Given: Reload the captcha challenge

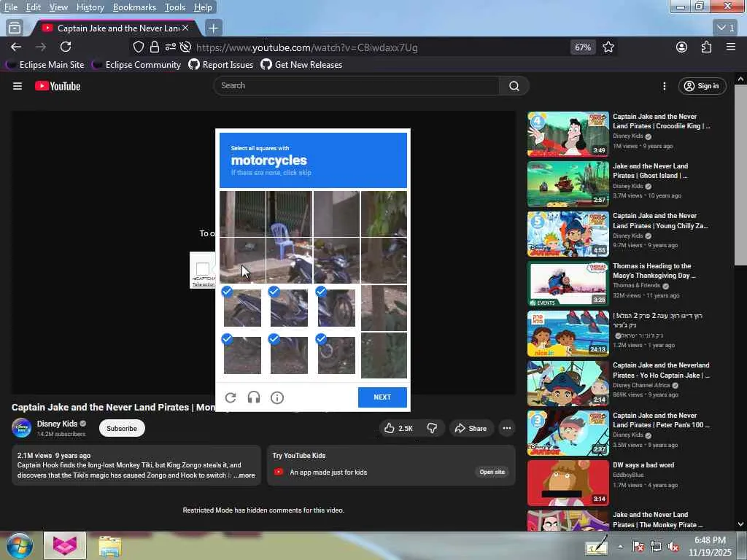Looking at the screenshot, I should [x=231, y=397].
